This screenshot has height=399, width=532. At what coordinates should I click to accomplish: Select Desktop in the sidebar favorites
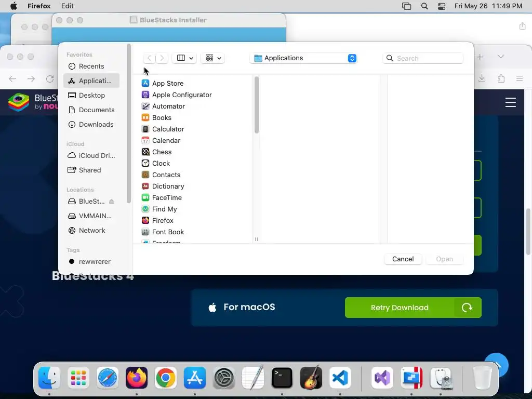pyautogui.click(x=91, y=96)
